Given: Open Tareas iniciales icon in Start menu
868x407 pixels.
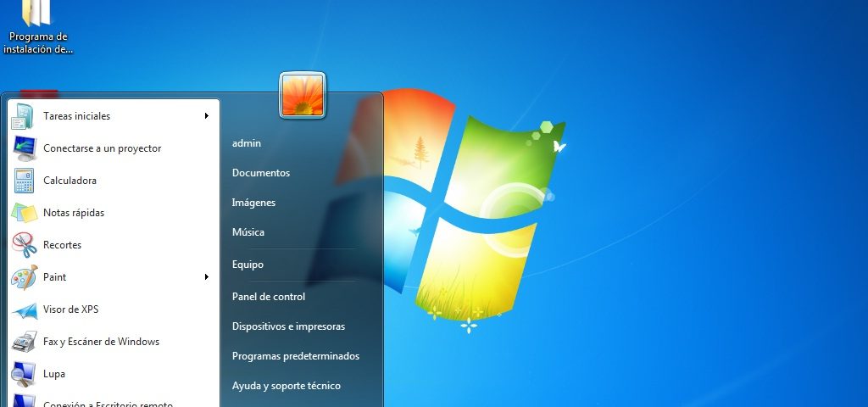Looking at the screenshot, I should click(23, 116).
